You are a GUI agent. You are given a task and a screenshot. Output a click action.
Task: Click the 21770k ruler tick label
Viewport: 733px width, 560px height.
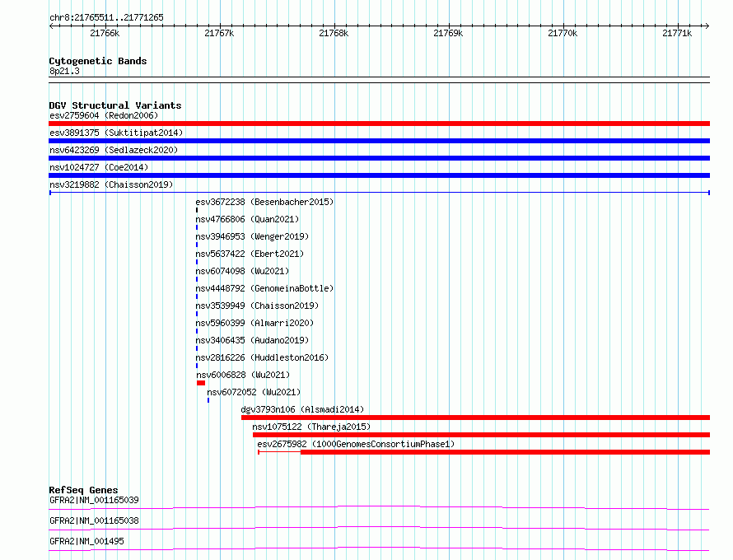(563, 33)
